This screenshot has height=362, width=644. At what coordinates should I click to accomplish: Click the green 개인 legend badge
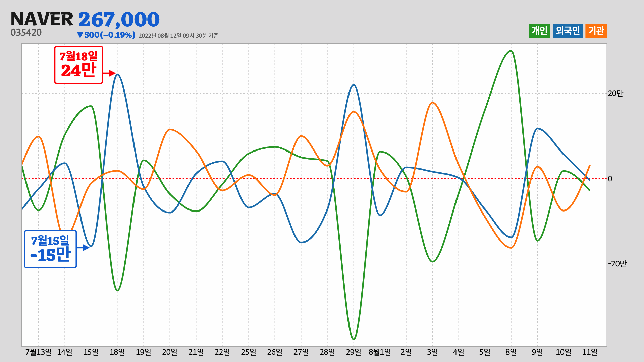pyautogui.click(x=539, y=31)
